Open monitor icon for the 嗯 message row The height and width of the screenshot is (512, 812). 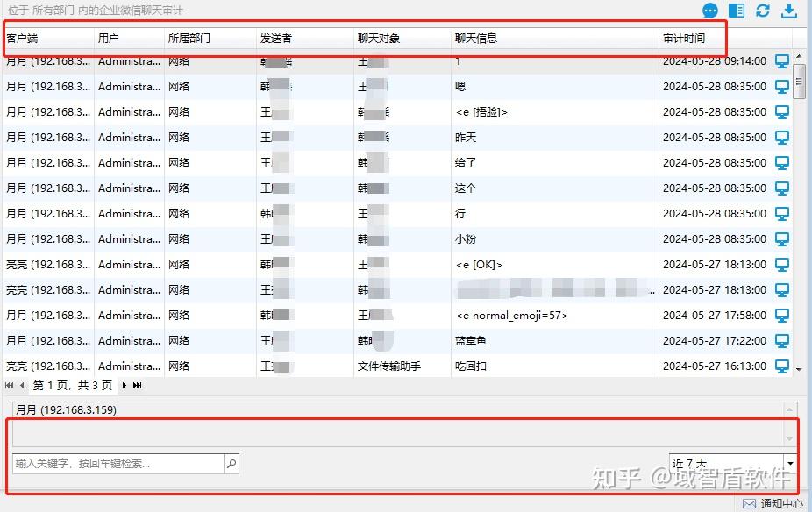click(x=782, y=87)
